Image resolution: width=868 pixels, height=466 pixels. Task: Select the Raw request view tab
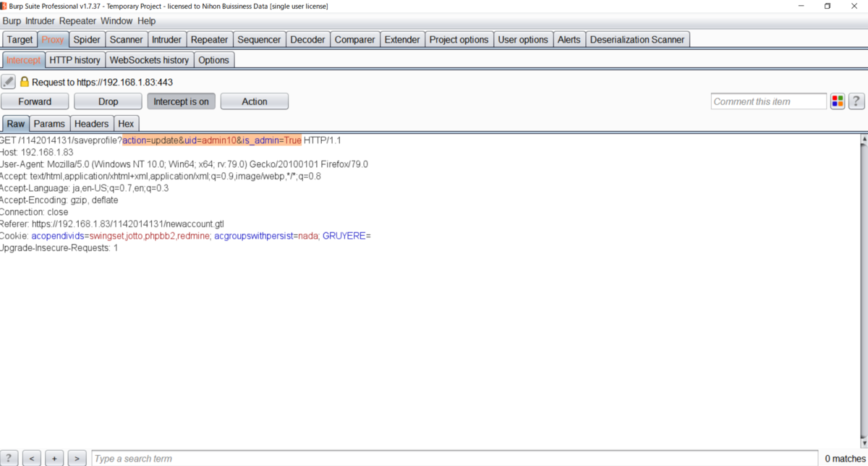16,124
